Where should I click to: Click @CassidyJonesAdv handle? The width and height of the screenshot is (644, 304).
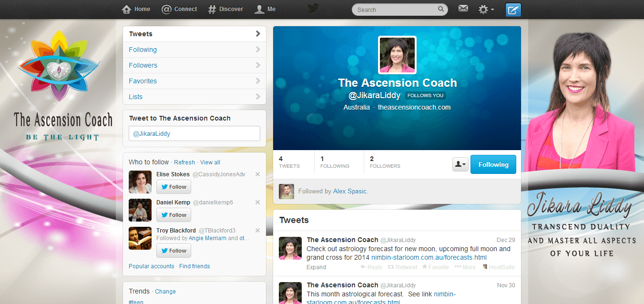tap(219, 174)
